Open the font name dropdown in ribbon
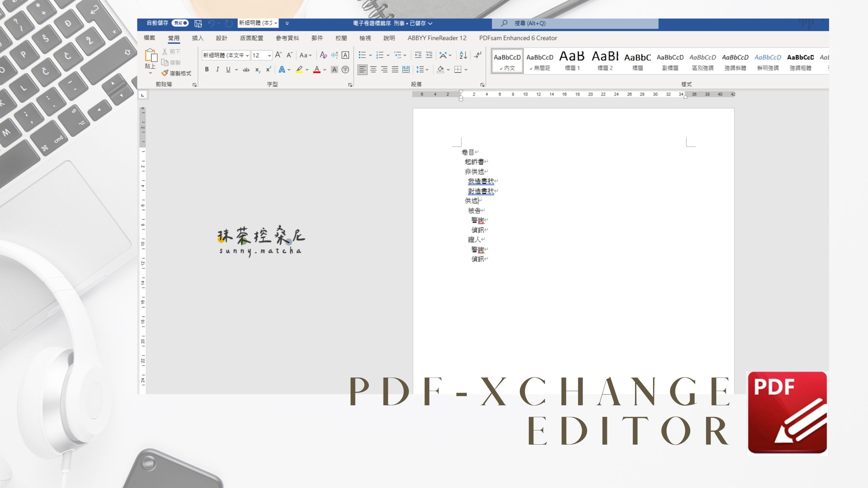Image resolution: width=868 pixels, height=488 pixels. [248, 55]
